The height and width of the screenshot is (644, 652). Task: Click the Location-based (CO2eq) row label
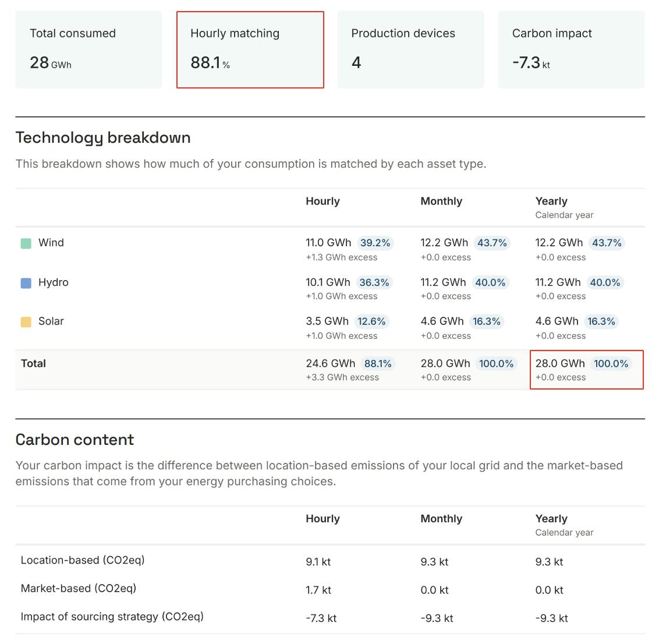(x=83, y=560)
